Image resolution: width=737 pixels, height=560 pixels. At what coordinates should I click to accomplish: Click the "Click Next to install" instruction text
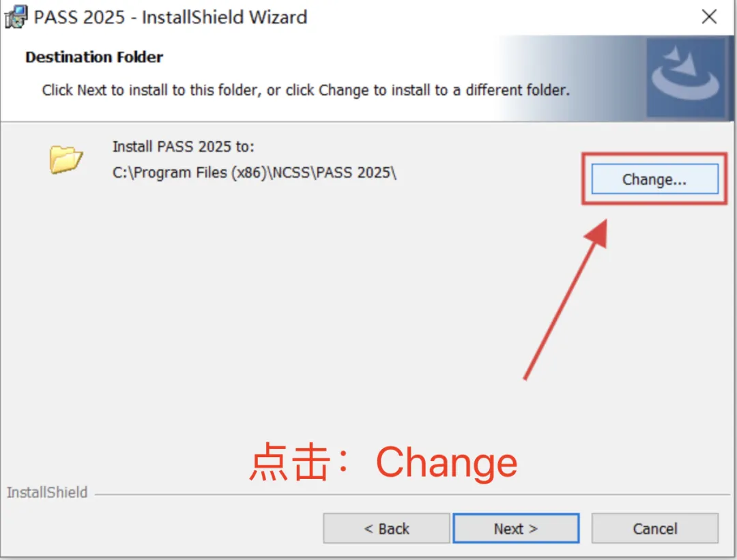(306, 90)
